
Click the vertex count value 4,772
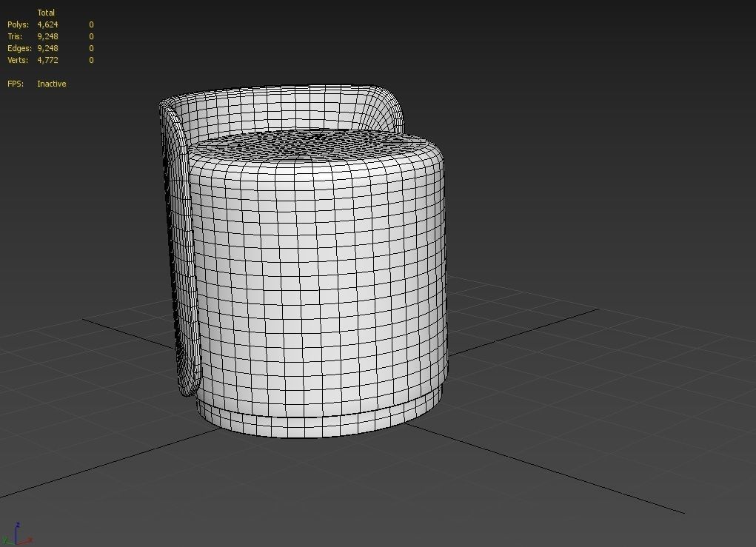pos(47,60)
